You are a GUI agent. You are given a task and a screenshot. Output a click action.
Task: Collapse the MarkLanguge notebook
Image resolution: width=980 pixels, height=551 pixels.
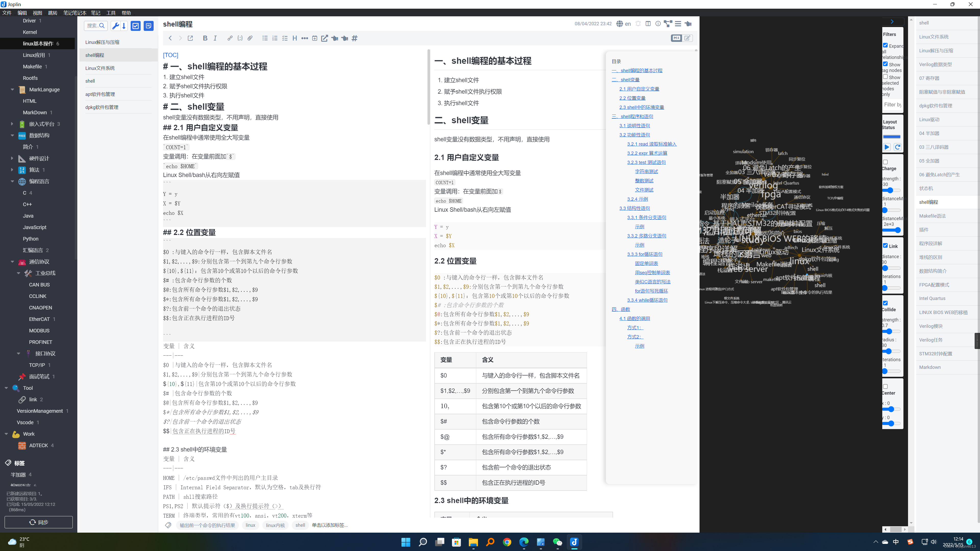[x=12, y=90]
